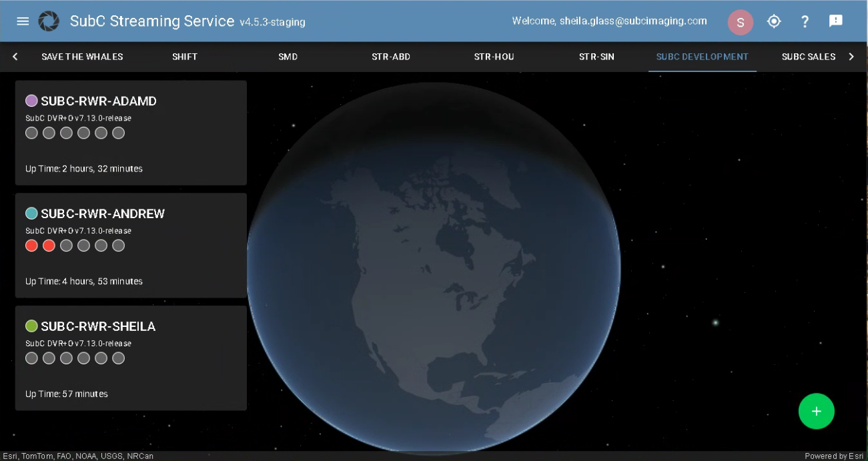Image resolution: width=868 pixels, height=461 pixels.
Task: Open the hamburger navigation menu
Action: [23, 21]
